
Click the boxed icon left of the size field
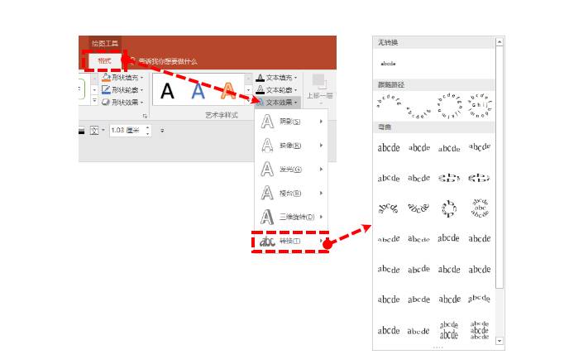(94, 131)
